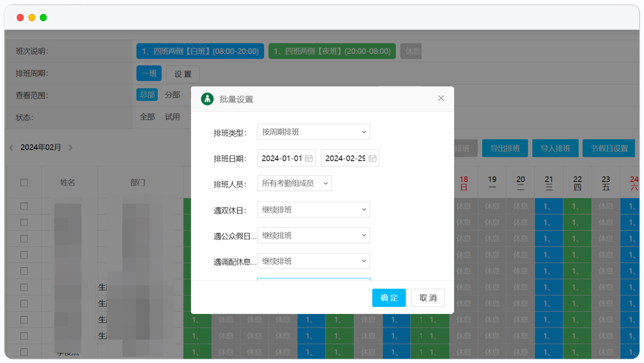Click the red macOS close window button
Screen dimensions: 644x363
click(20, 17)
